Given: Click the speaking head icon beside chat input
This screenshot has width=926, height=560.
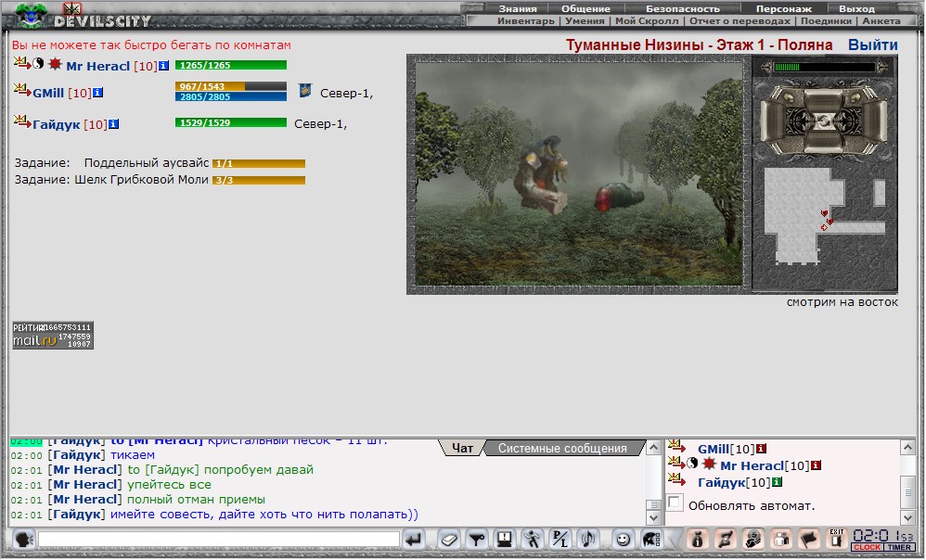Looking at the screenshot, I should (x=23, y=539).
